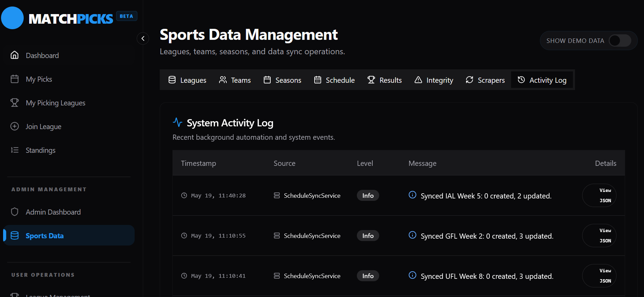Click the Join League plus-circle icon

tap(14, 126)
